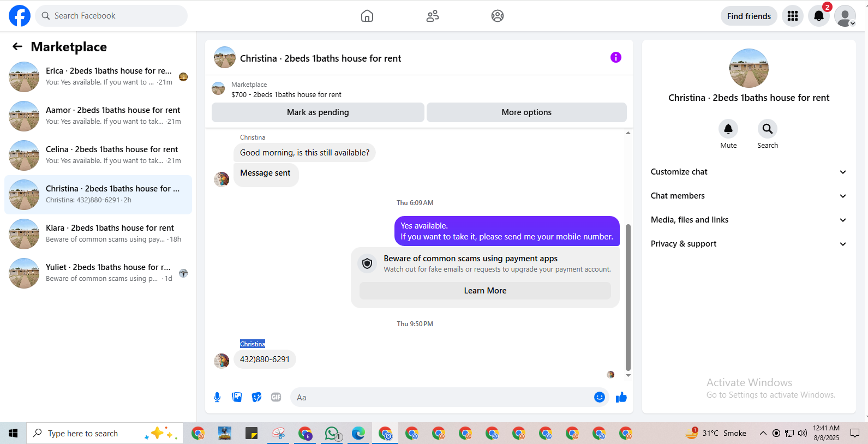The height and width of the screenshot is (444, 868).
Task: Click Good morning message bubble
Action: pyautogui.click(x=304, y=153)
